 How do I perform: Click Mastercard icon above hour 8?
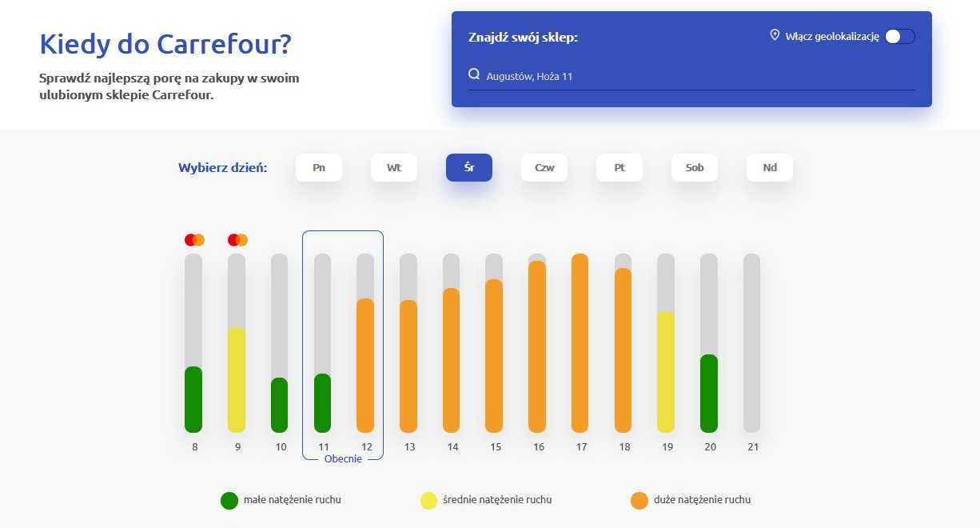click(x=195, y=240)
